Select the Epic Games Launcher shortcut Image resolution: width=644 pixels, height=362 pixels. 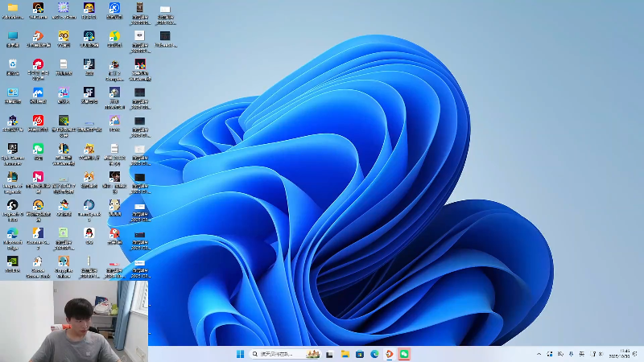(13, 150)
